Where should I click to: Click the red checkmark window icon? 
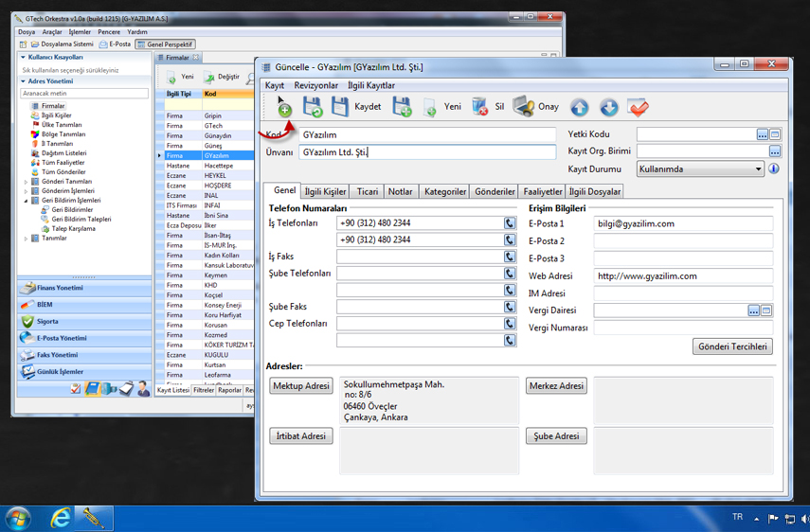point(638,107)
